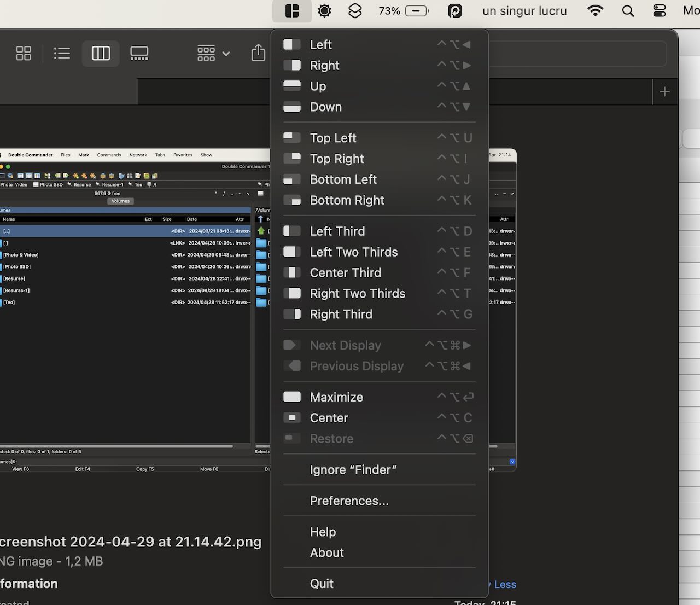Viewport: 700px width, 605px height.
Task: Switch Finder to icon grid view
Action: point(24,53)
